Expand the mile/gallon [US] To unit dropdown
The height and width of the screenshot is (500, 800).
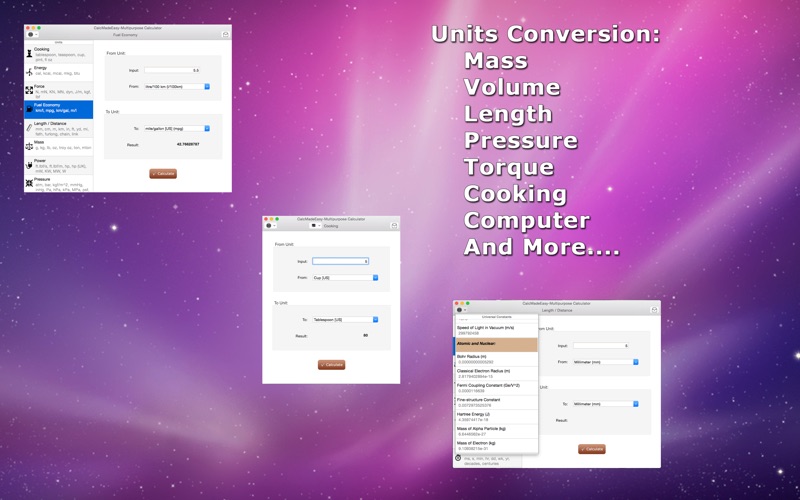tap(207, 128)
